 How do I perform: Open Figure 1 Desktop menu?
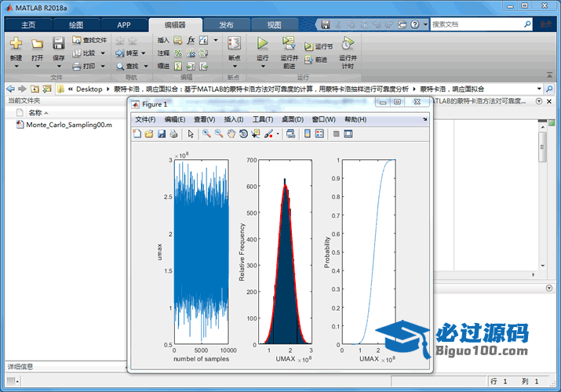(x=293, y=119)
